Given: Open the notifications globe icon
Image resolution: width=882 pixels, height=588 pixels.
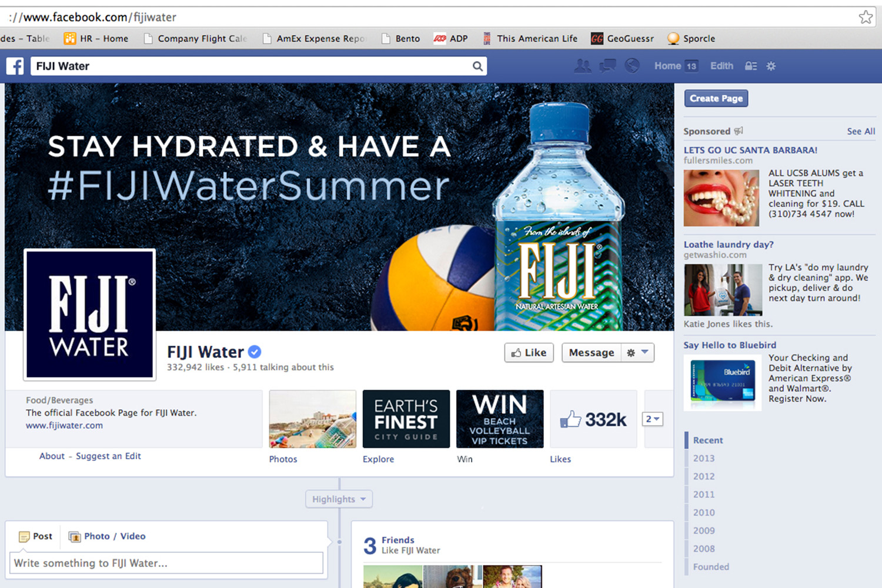Looking at the screenshot, I should pos(632,65).
